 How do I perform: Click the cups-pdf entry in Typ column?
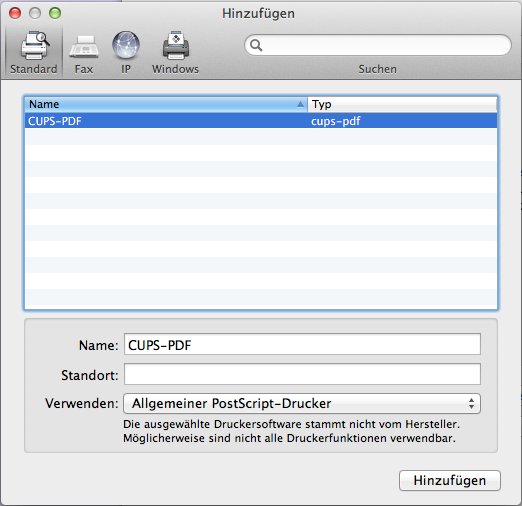coord(335,121)
